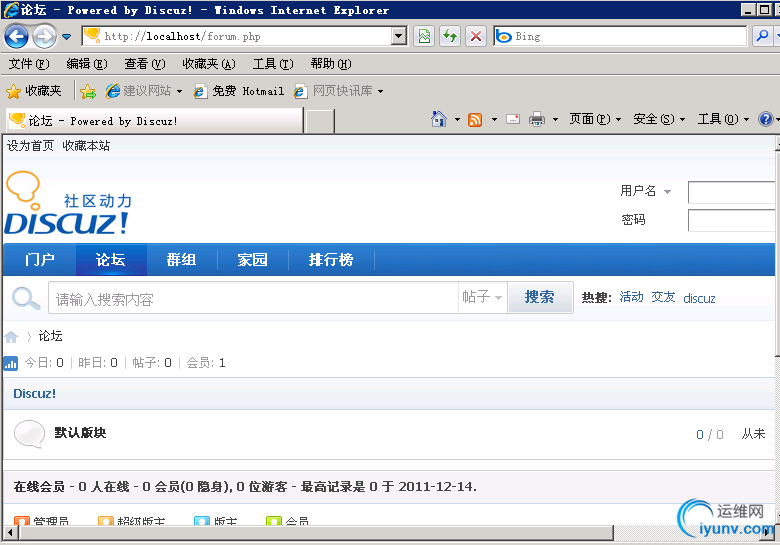Viewport: 780px width, 545px height.
Task: Click 设为首页 link
Action: (30, 146)
